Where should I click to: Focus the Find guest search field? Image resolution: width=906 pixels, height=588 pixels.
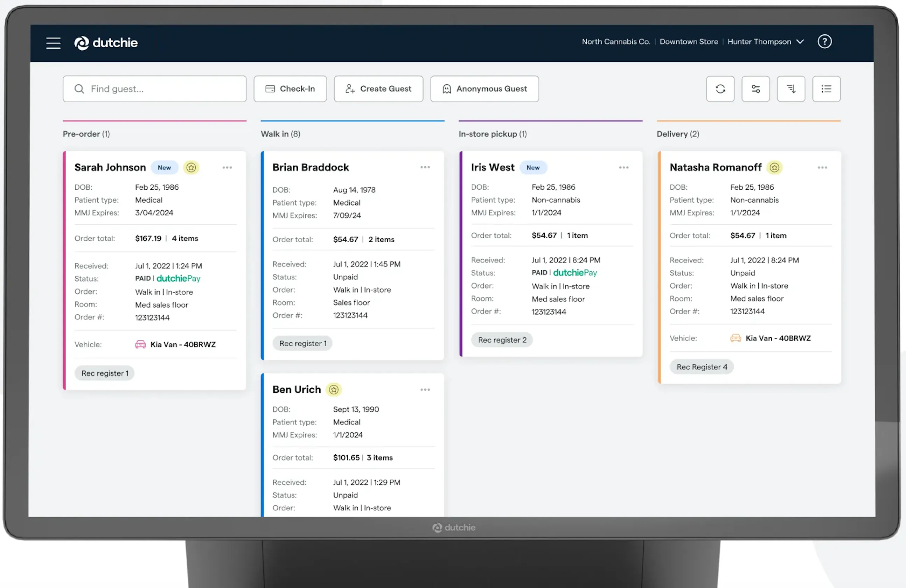pos(154,89)
